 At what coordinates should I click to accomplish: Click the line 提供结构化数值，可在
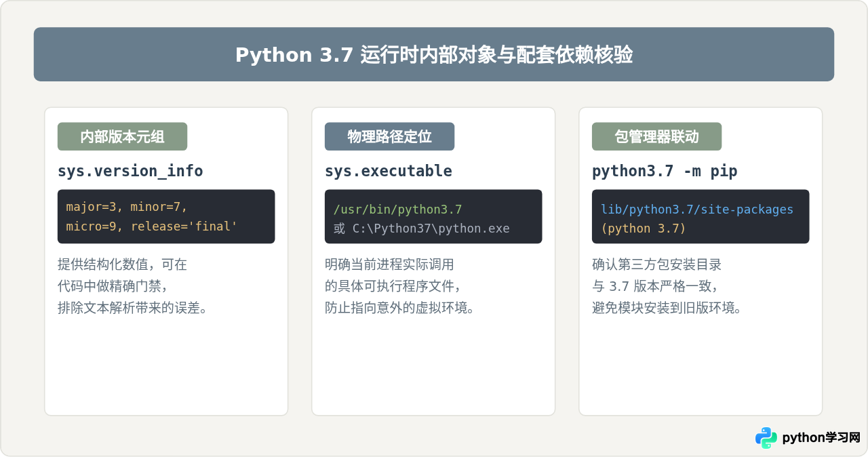[122, 264]
